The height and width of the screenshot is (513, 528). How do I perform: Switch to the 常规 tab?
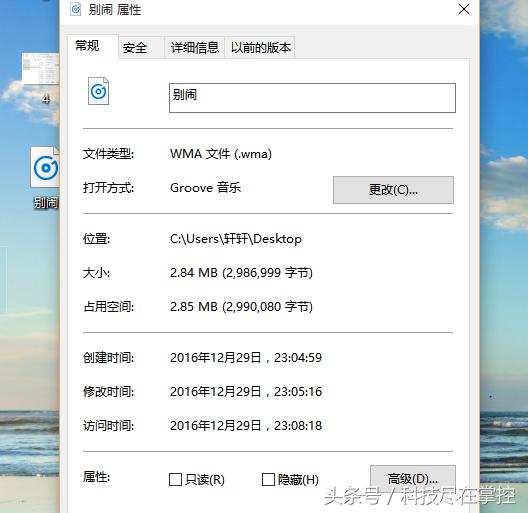tap(93, 46)
